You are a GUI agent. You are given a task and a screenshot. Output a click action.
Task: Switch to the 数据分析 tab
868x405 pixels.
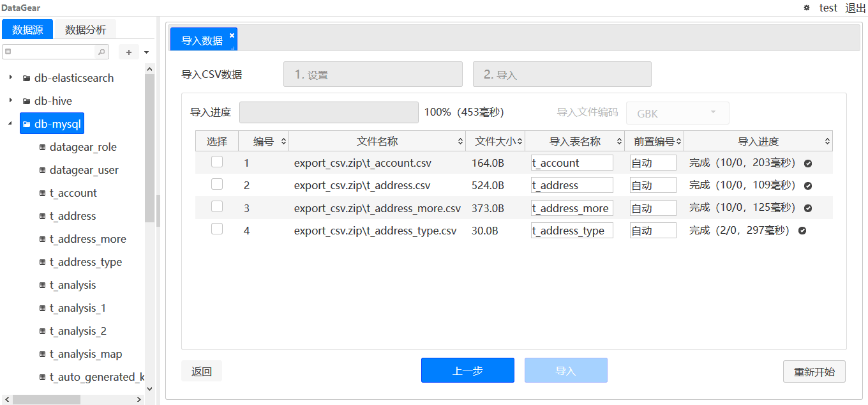(x=86, y=29)
